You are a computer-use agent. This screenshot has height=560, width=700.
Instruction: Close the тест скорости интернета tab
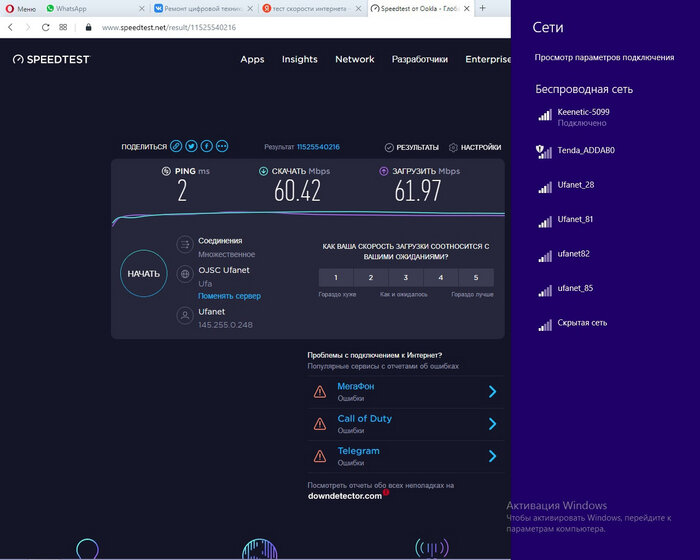click(358, 8)
